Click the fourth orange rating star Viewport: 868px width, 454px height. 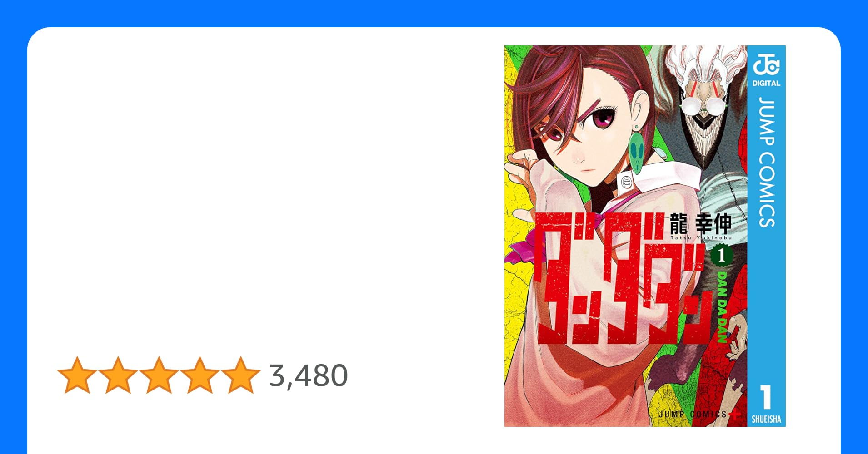(200, 375)
